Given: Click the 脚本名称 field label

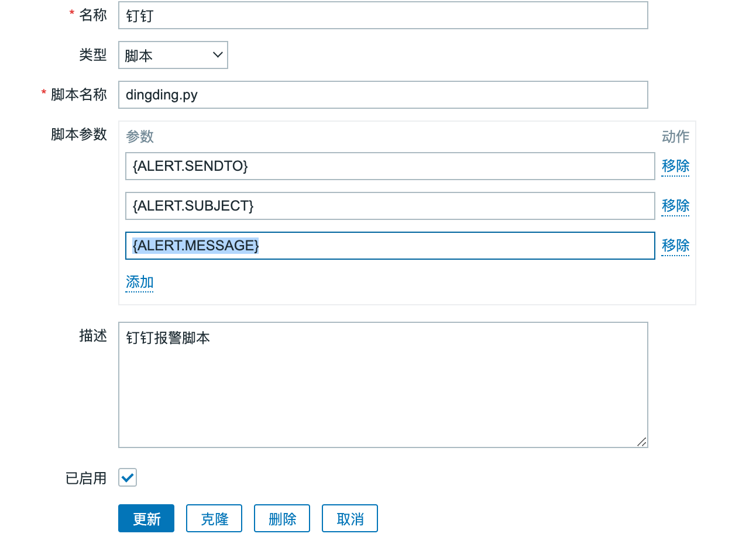Looking at the screenshot, I should click(x=79, y=95).
